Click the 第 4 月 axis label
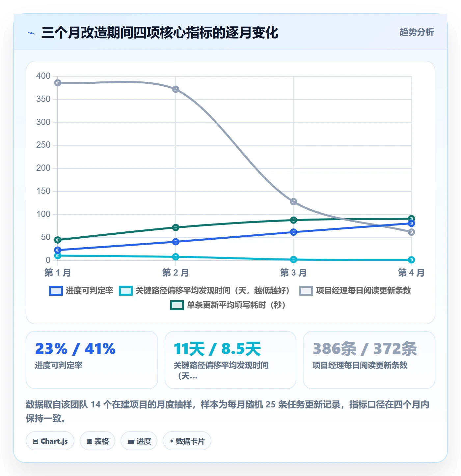 click(411, 273)
